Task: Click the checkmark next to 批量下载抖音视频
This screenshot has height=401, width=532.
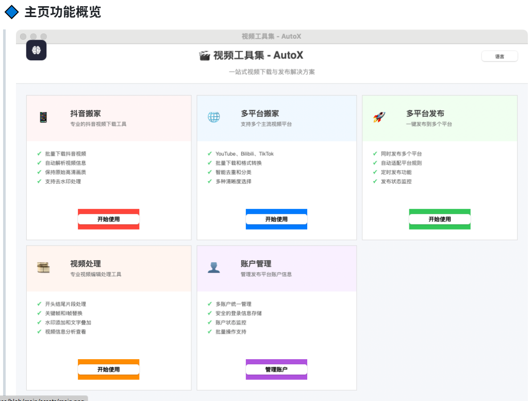Action: click(39, 154)
